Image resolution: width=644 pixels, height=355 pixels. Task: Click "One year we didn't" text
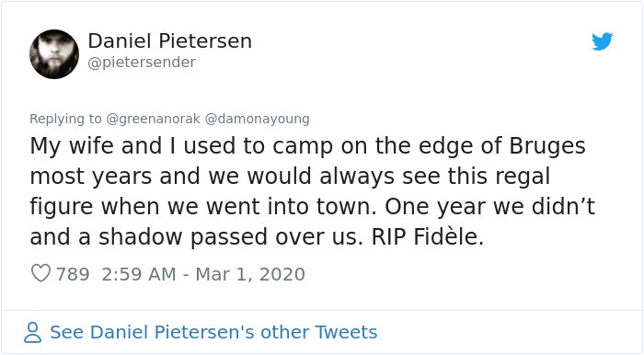(489, 206)
